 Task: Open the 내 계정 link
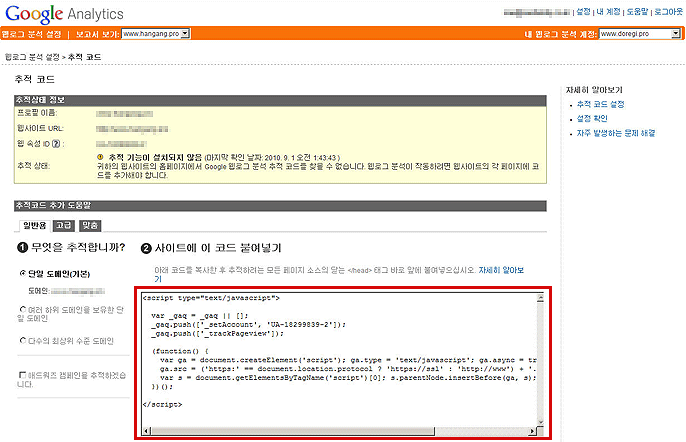point(609,12)
